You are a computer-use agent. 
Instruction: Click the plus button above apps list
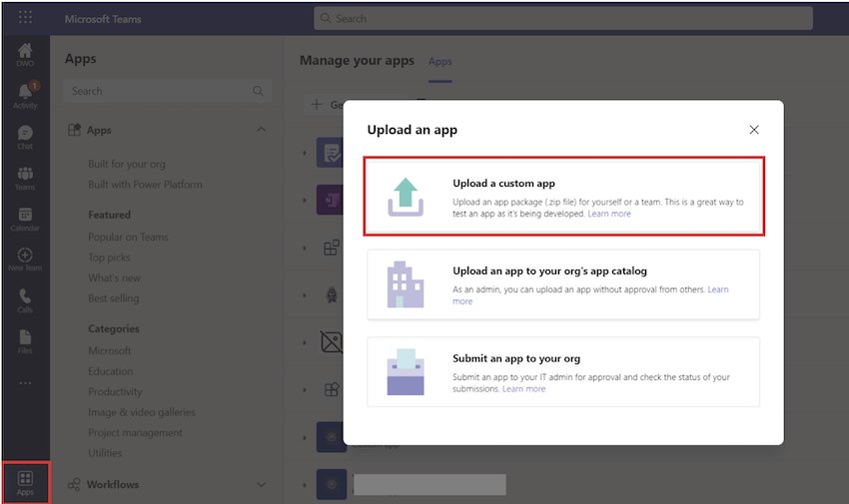pos(317,105)
